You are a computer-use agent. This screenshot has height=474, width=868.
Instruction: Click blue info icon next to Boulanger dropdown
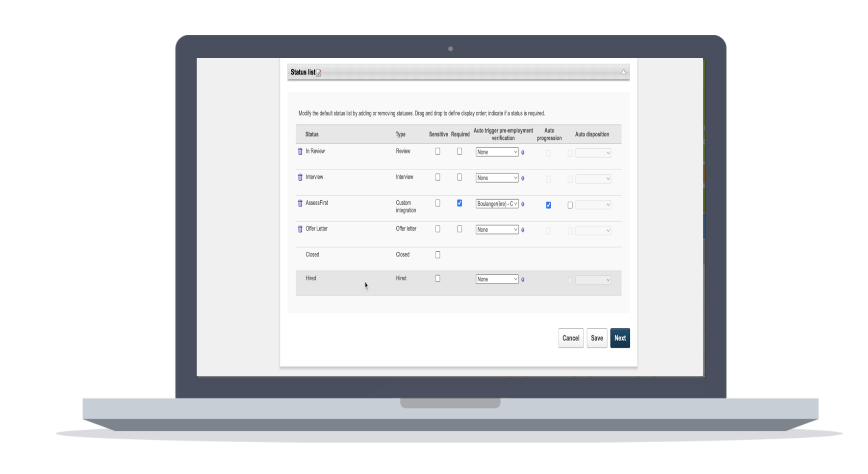tap(523, 204)
